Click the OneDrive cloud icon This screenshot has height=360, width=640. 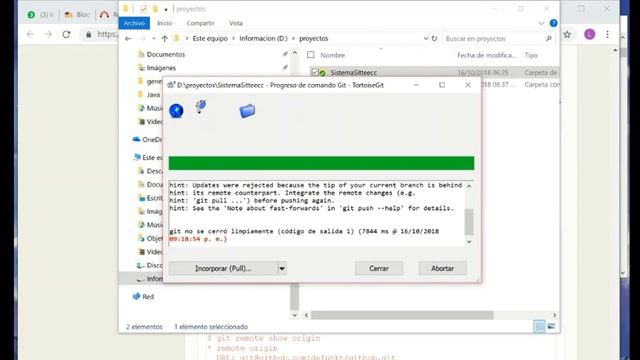coord(136,139)
